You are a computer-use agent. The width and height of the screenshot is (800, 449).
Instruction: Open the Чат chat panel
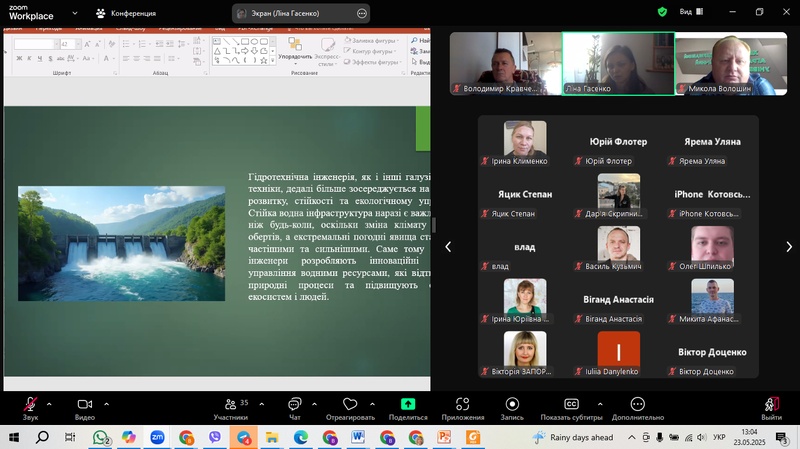(294, 409)
